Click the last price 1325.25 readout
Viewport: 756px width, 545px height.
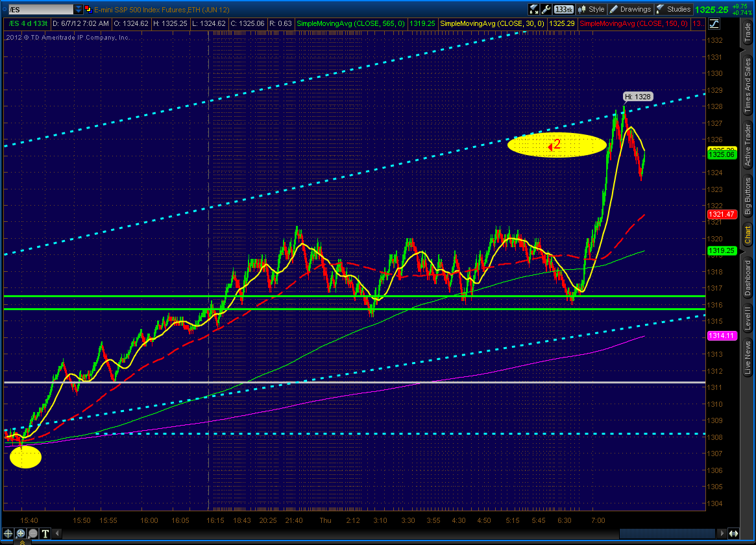click(712, 10)
